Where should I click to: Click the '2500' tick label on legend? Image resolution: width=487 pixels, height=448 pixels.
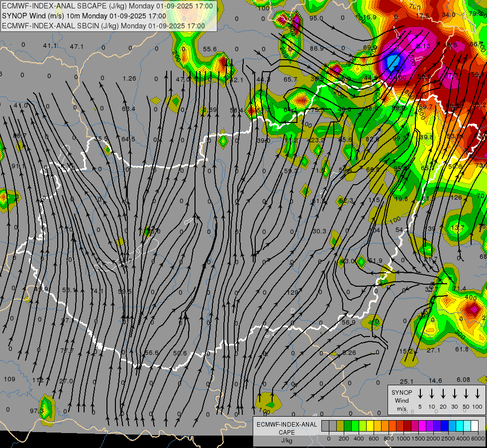click(x=448, y=439)
